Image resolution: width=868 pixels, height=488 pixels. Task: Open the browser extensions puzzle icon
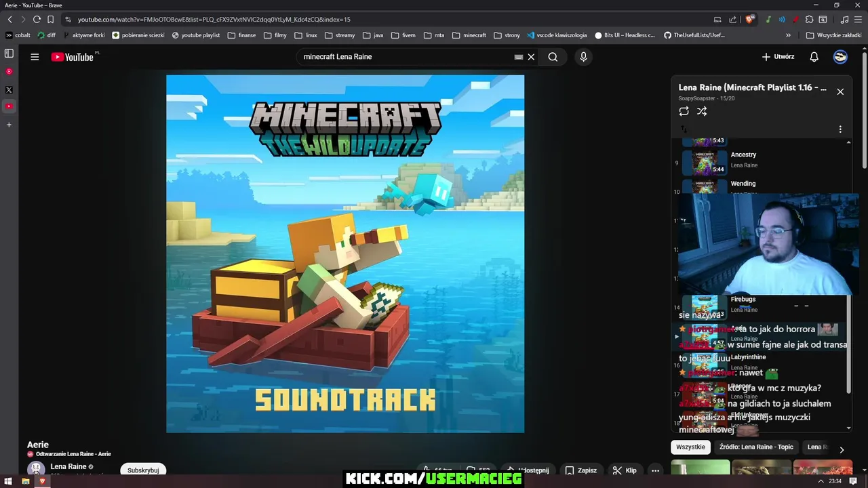[809, 20]
